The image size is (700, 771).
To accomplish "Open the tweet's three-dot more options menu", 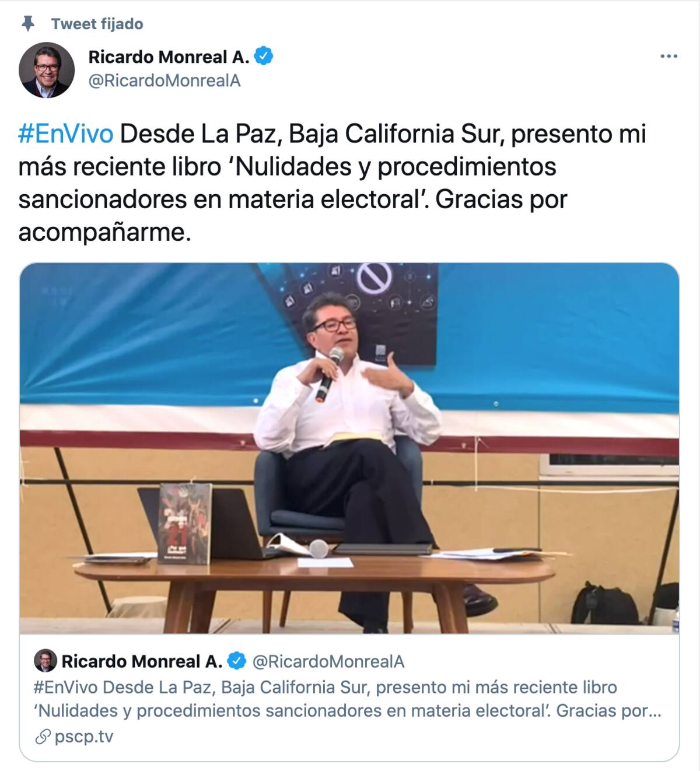I will (668, 57).
